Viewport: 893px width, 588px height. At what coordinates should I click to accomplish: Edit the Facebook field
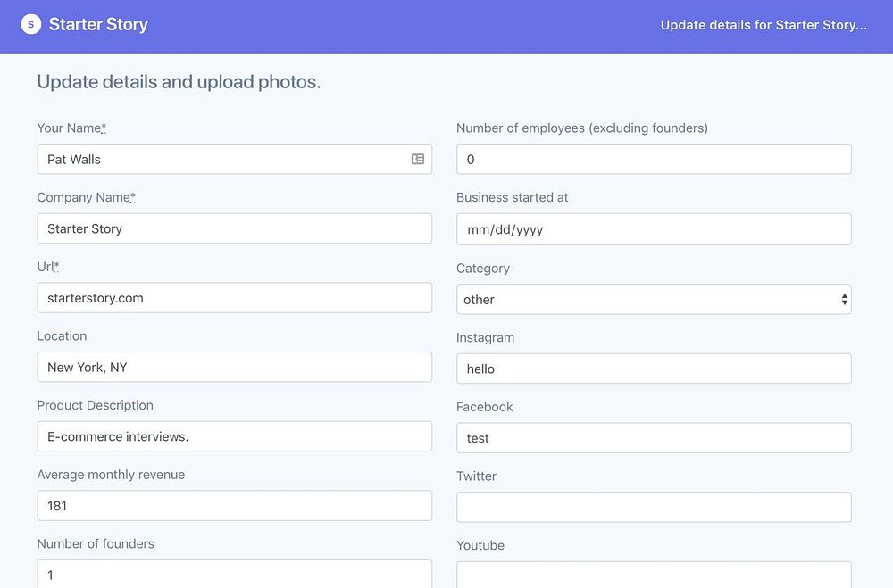(653, 438)
